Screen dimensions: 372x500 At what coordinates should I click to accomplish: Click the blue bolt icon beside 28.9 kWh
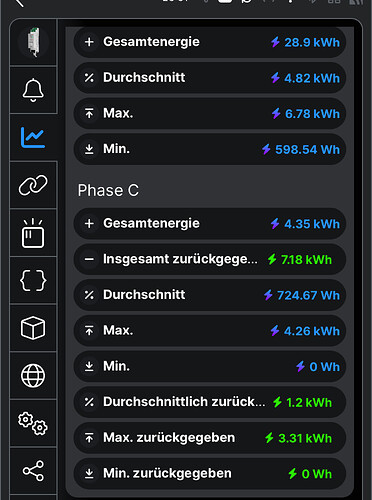275,42
